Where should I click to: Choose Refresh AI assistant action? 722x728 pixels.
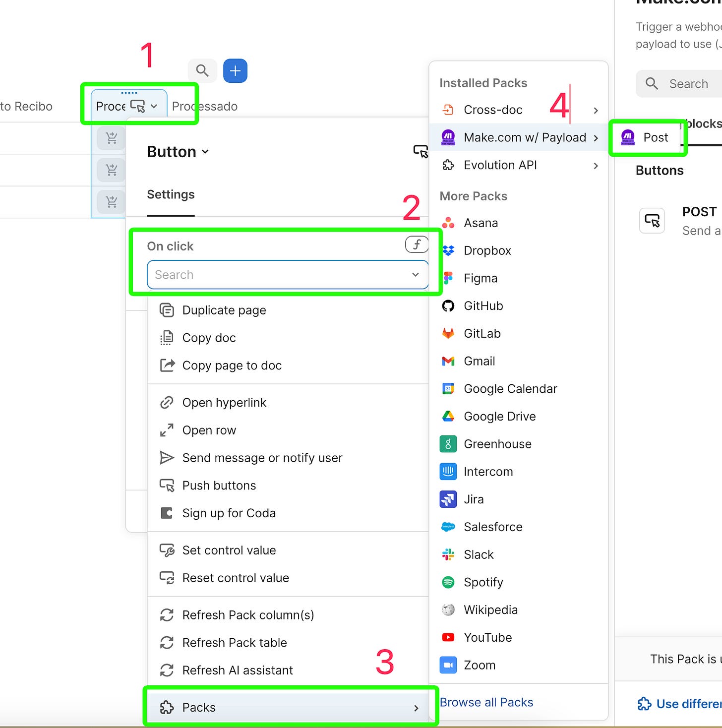(288, 670)
